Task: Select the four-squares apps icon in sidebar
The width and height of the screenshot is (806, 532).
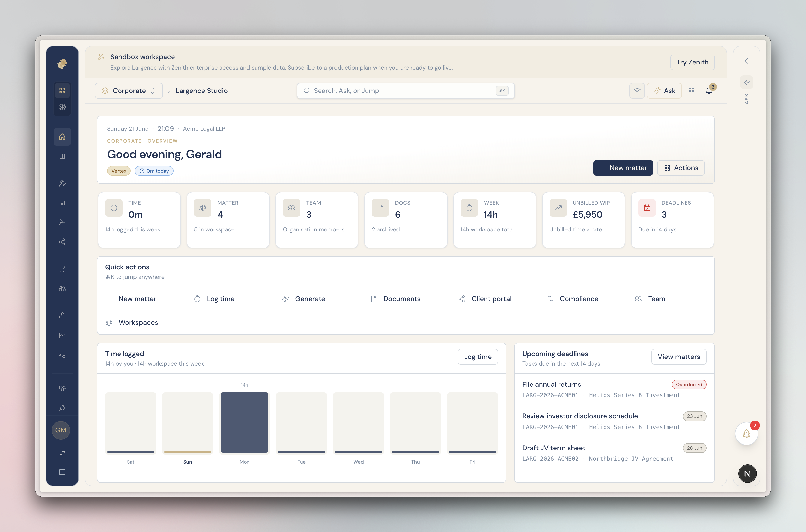Action: click(x=62, y=91)
